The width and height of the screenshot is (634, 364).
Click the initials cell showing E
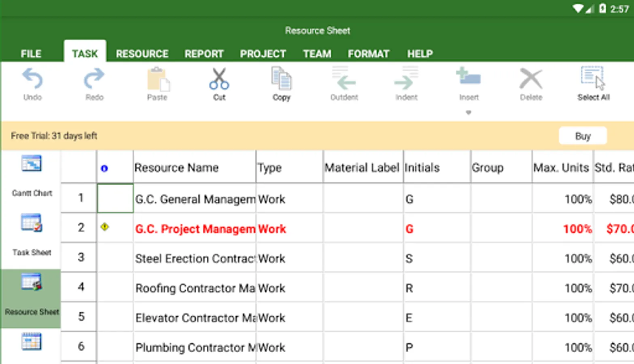[437, 317]
